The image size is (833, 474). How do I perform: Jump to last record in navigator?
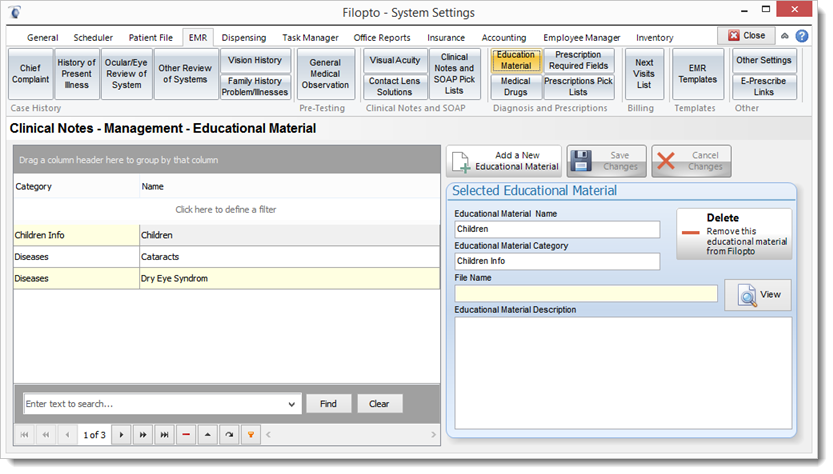click(165, 435)
